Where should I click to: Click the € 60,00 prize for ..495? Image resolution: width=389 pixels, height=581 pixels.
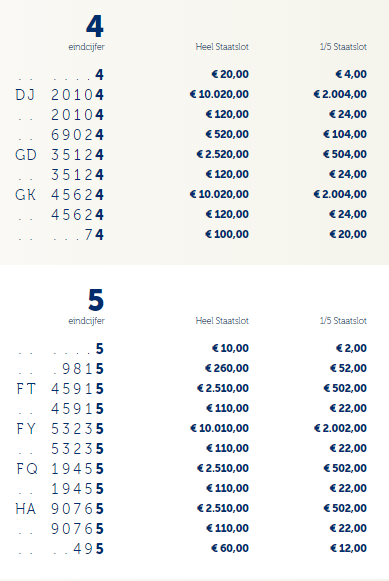(x=230, y=549)
